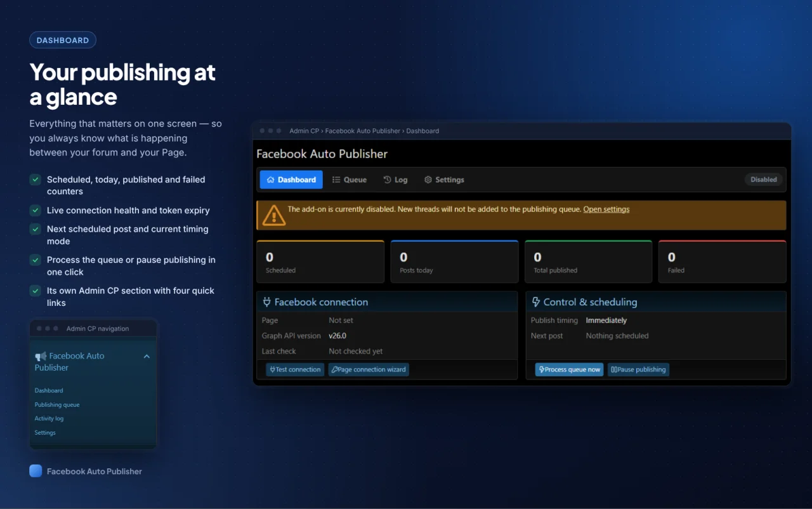Screen dimensions: 812x509
Task: Open Settings link in Admin CP navigation
Action: [45, 432]
